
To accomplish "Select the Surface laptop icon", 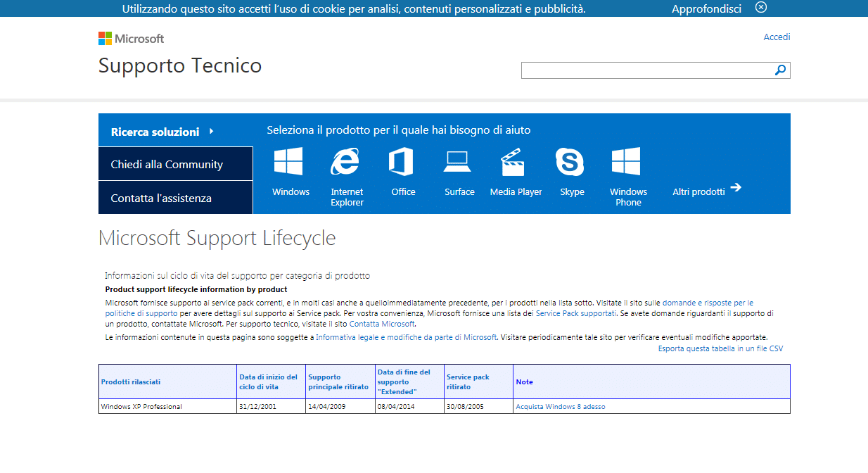I will (457, 162).
